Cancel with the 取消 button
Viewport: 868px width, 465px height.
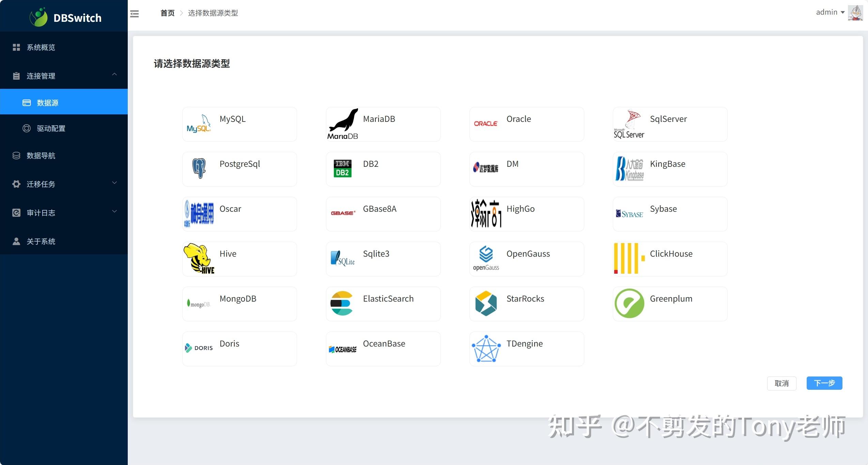click(x=781, y=383)
